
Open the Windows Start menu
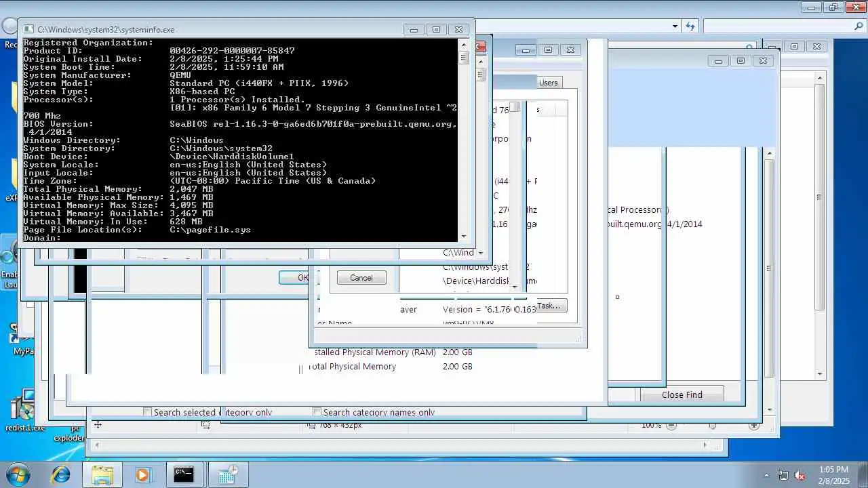18,474
